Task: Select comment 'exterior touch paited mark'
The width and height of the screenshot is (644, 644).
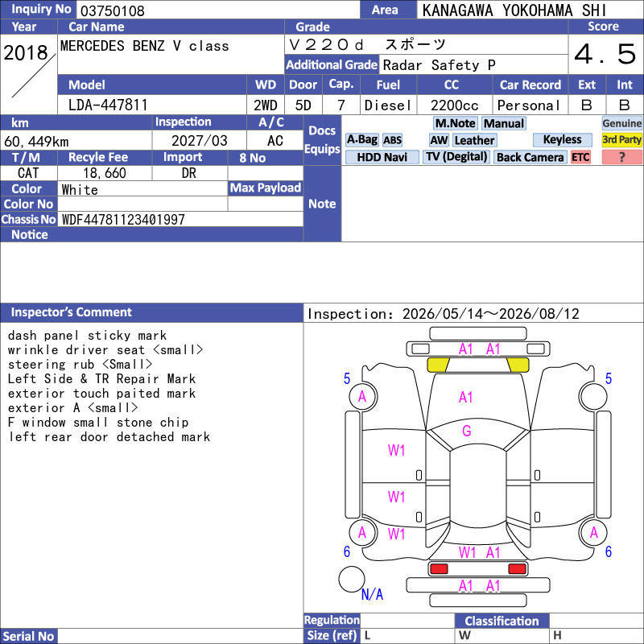Action: coord(102,394)
